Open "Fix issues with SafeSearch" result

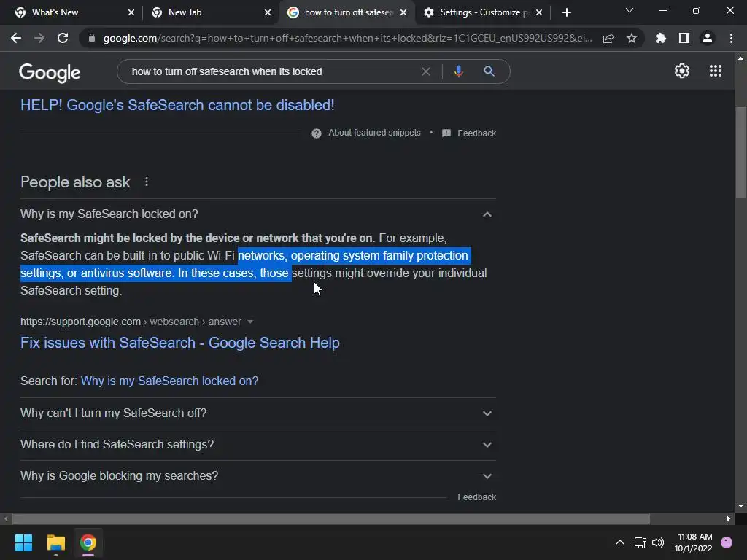[180, 343]
